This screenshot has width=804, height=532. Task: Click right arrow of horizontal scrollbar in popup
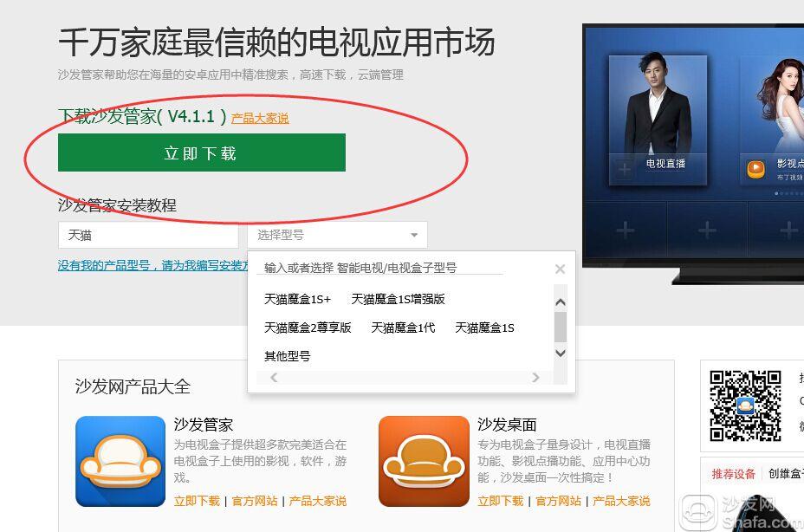coord(535,378)
